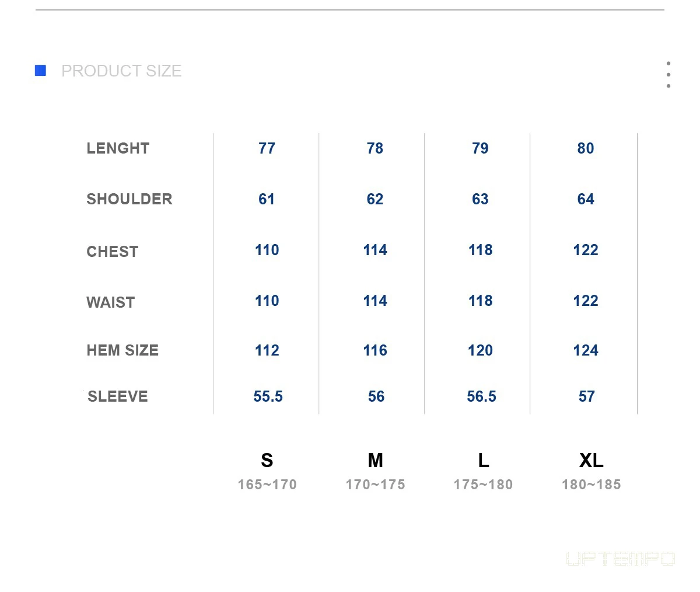
Task: Click the 180~185 height range
Action: (x=591, y=485)
